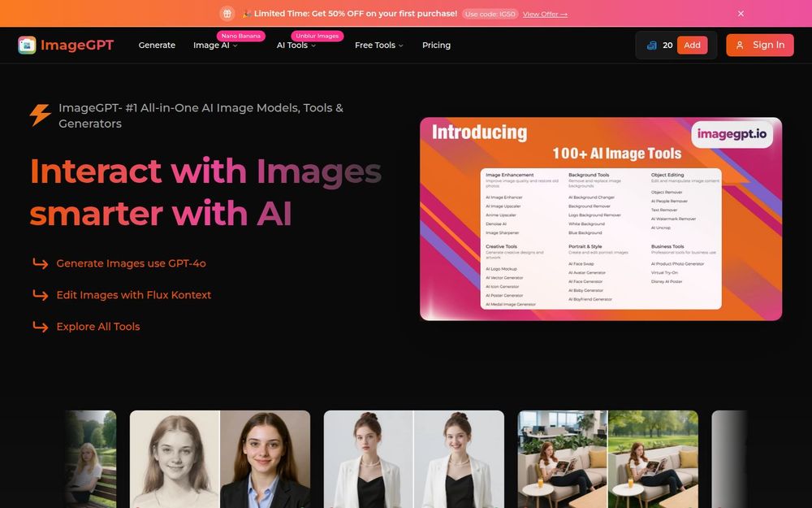Click the arrow icon beside Generate Images use GPT-4o

(40, 263)
